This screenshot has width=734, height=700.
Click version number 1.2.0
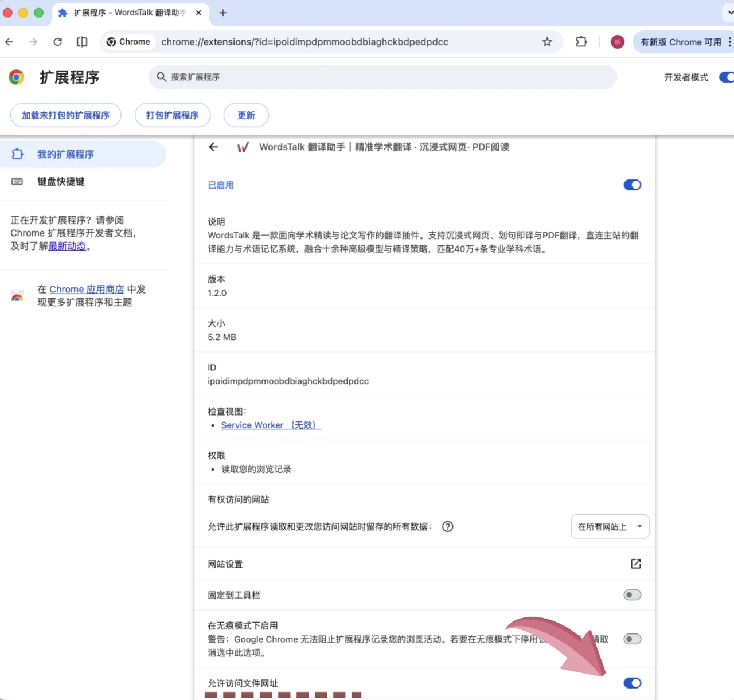[217, 293]
